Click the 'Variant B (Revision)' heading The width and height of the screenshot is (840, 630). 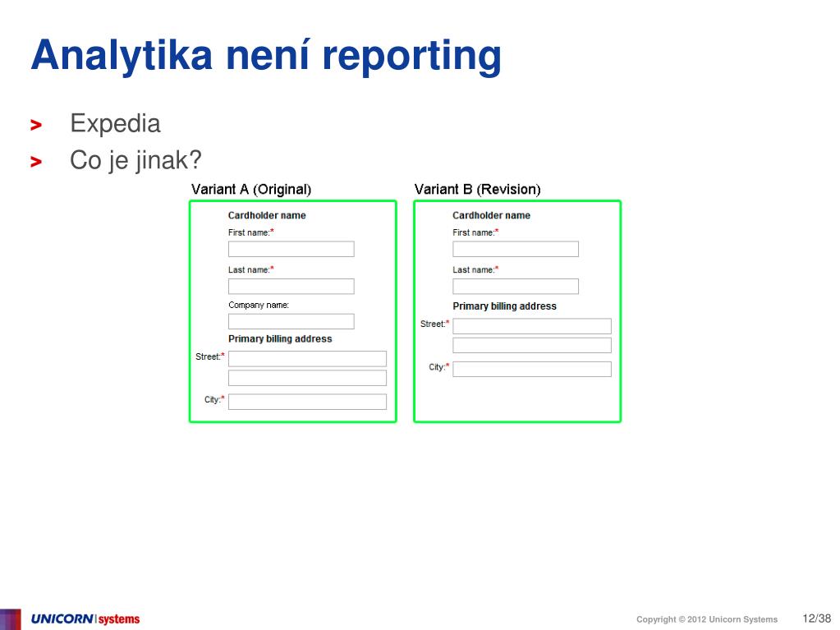pyautogui.click(x=477, y=190)
